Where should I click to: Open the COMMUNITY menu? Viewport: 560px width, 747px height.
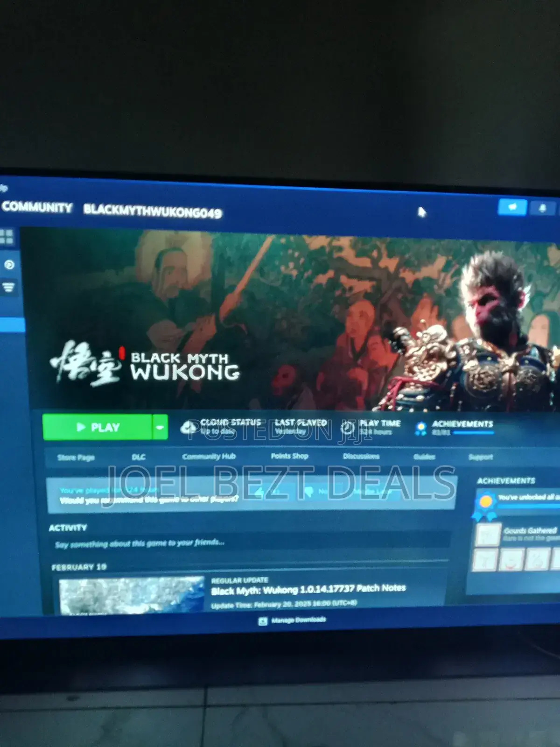[x=37, y=207]
